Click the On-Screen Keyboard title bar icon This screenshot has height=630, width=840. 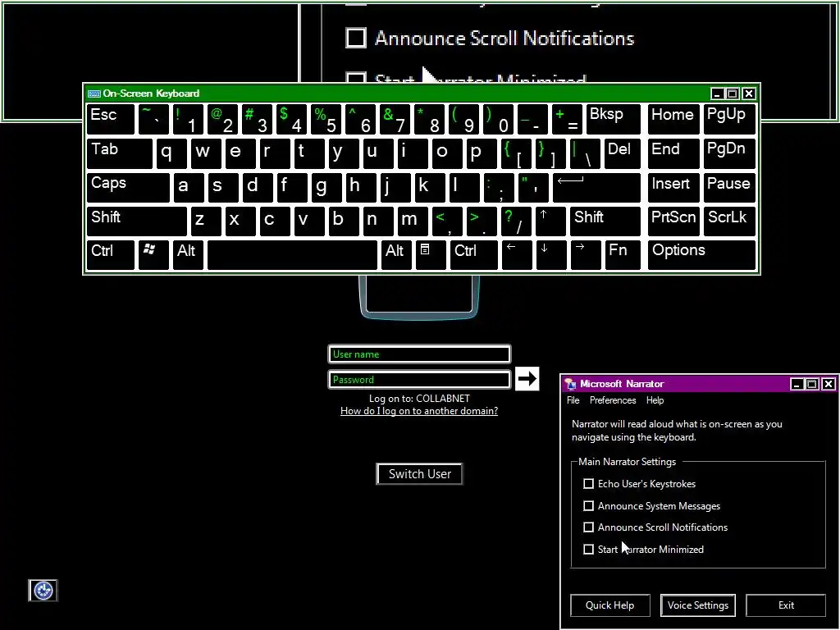pos(94,94)
